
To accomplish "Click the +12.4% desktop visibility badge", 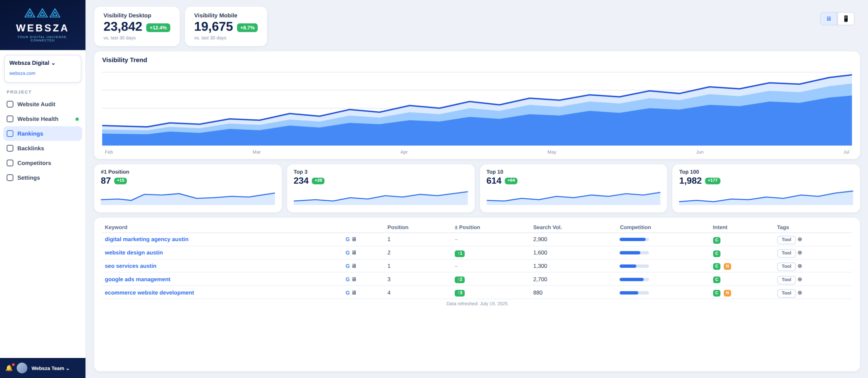I will (x=158, y=28).
